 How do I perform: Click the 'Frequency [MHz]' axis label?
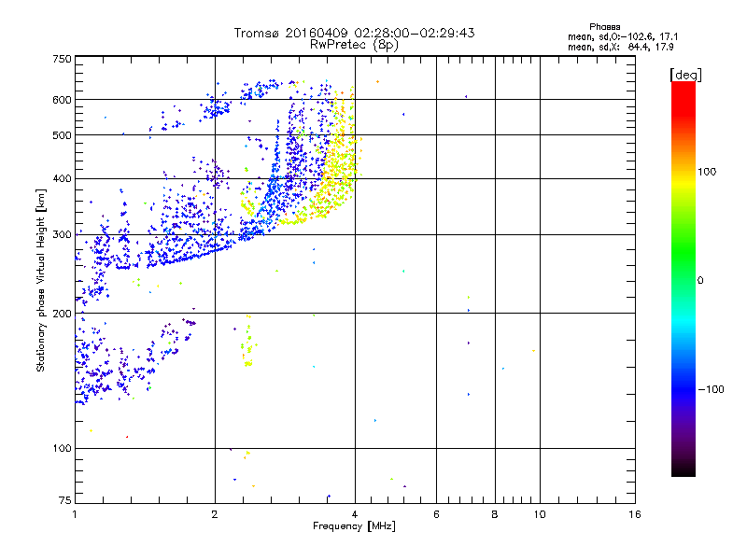(354, 526)
